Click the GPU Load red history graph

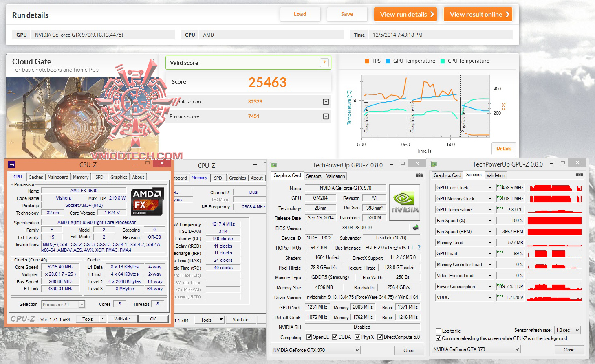[x=554, y=254]
